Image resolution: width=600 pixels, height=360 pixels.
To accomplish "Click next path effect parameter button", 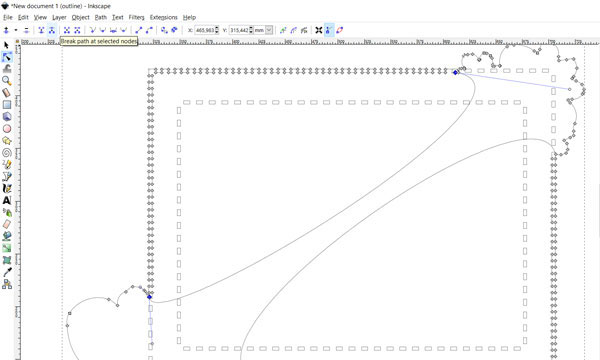I will coord(304,30).
